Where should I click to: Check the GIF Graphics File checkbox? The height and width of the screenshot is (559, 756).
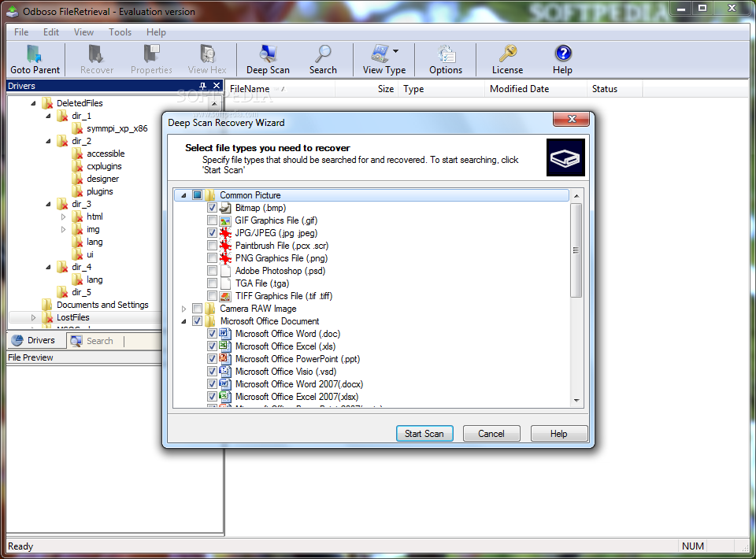coord(212,220)
